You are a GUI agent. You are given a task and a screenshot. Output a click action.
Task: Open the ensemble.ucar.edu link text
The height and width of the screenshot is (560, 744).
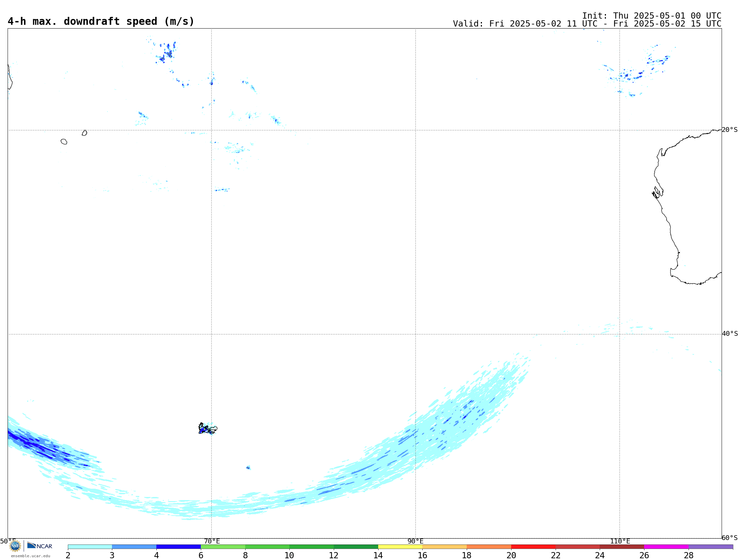pos(31,556)
